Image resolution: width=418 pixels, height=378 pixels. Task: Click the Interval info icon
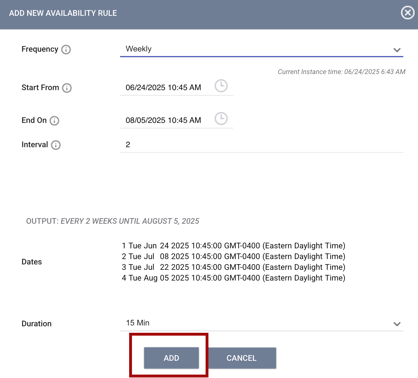point(56,145)
